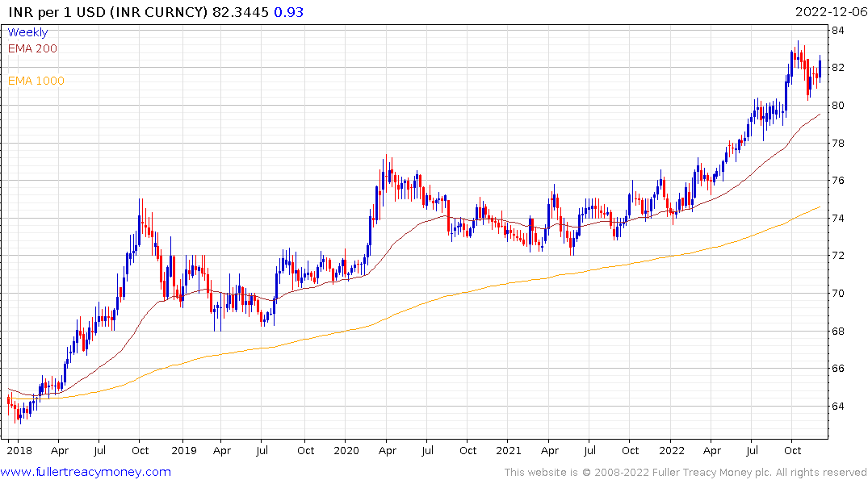Click the 64 price axis label

[838, 406]
